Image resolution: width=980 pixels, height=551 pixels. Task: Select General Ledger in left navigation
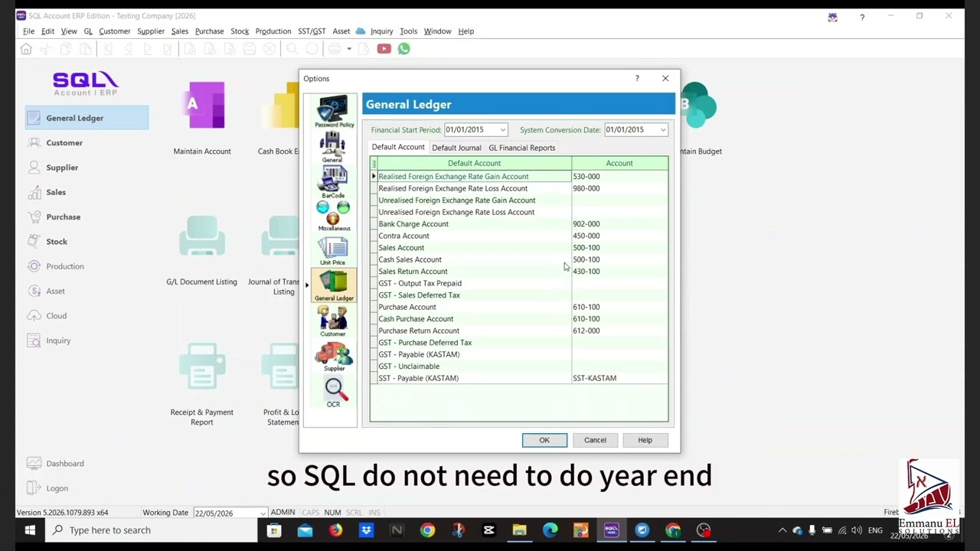(87, 118)
